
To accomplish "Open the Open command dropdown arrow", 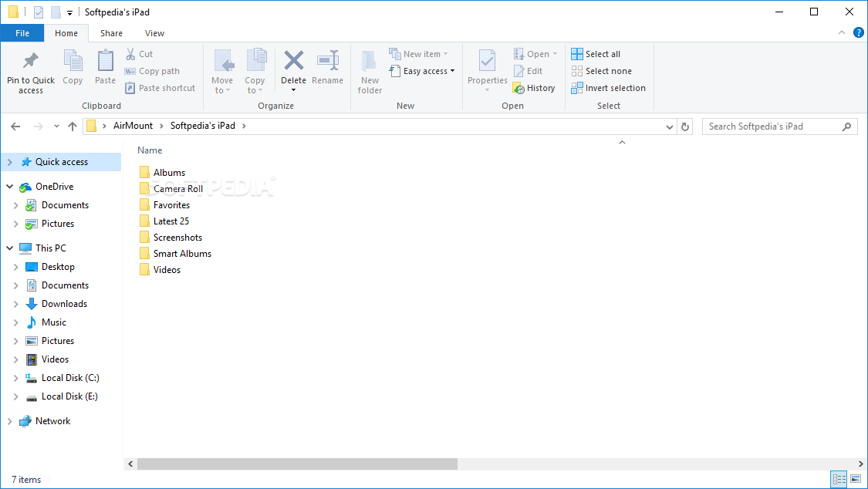I will [x=555, y=54].
